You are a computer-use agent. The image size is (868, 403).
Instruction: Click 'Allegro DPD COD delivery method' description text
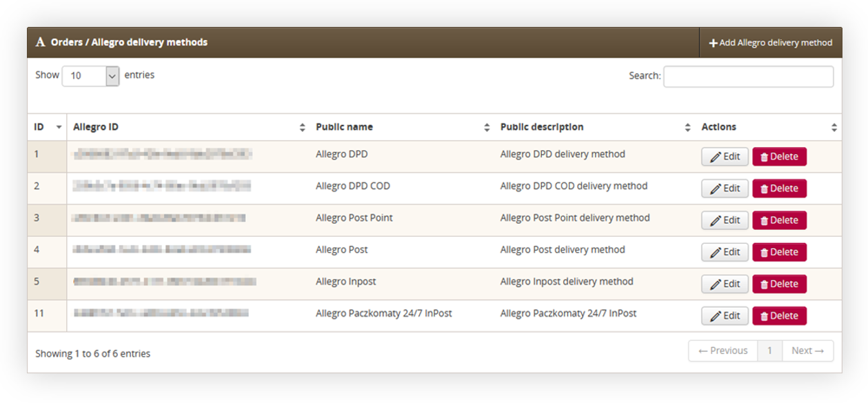point(574,186)
